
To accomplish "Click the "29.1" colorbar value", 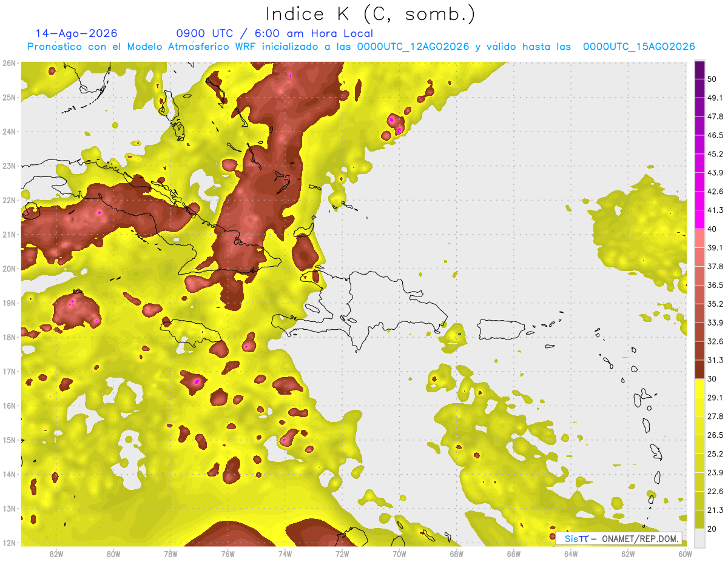I will pyautogui.click(x=715, y=397).
